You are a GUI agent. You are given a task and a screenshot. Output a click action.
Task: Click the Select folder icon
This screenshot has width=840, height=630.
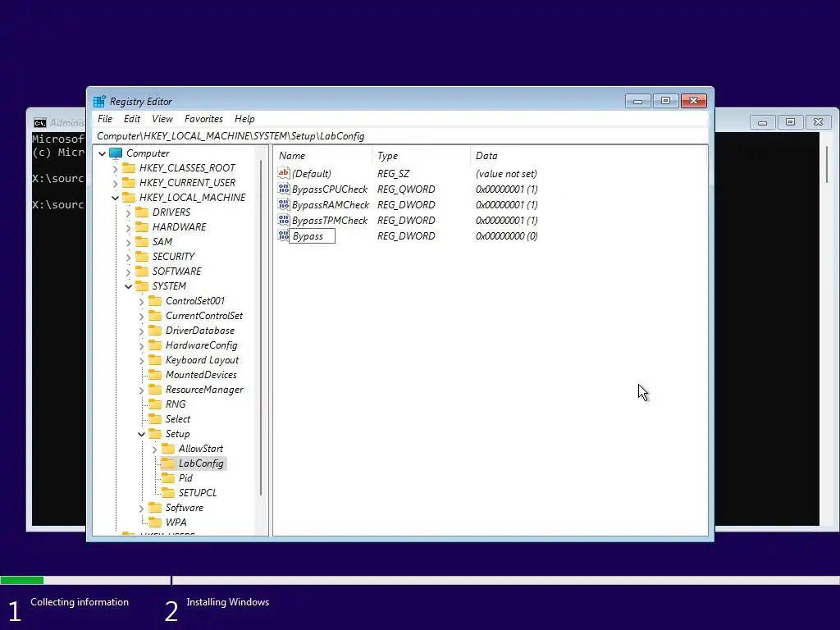point(155,419)
